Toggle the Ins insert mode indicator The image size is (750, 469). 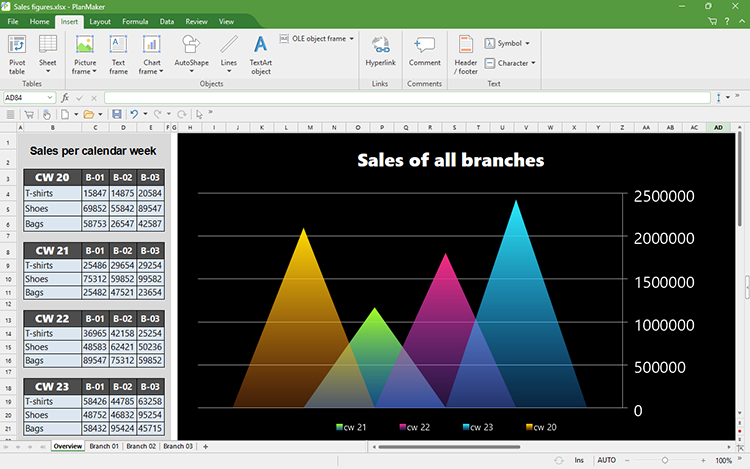[x=579, y=460]
